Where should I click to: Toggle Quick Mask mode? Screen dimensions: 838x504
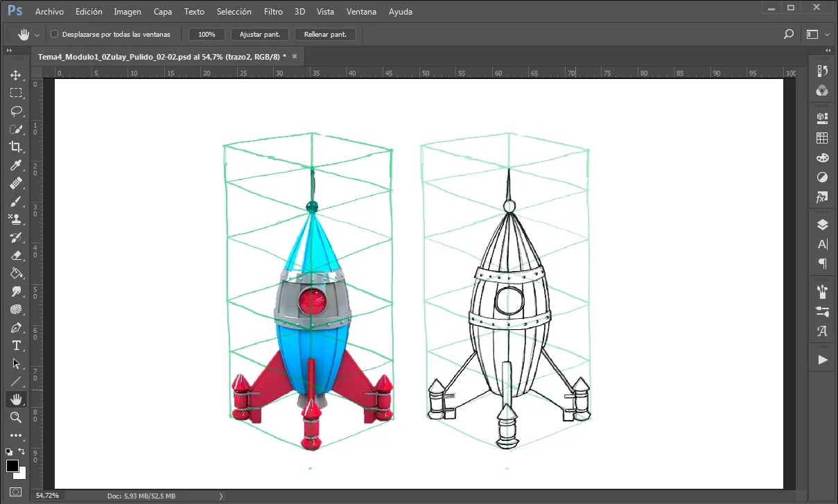pyautogui.click(x=16, y=492)
